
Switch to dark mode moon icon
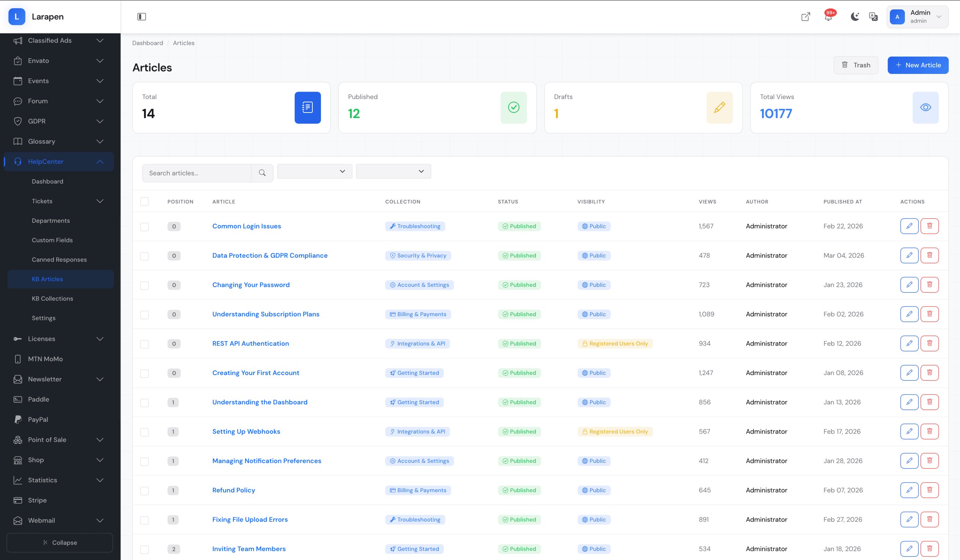point(855,17)
